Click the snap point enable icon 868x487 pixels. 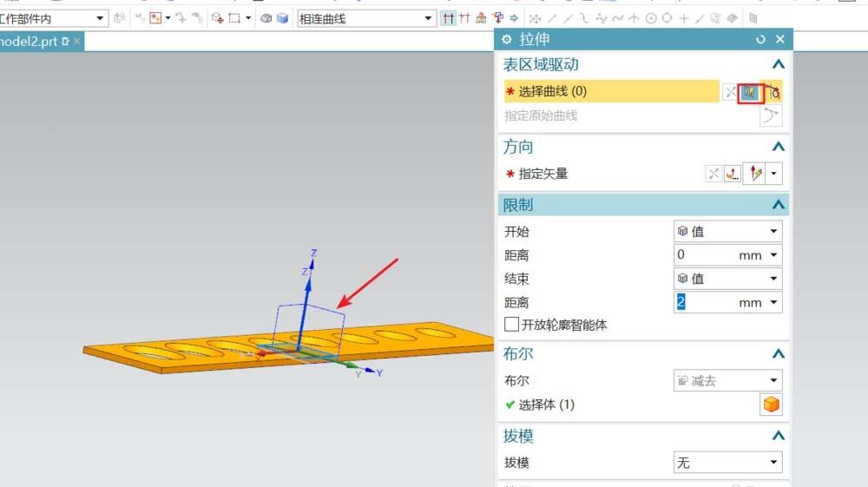click(536, 18)
